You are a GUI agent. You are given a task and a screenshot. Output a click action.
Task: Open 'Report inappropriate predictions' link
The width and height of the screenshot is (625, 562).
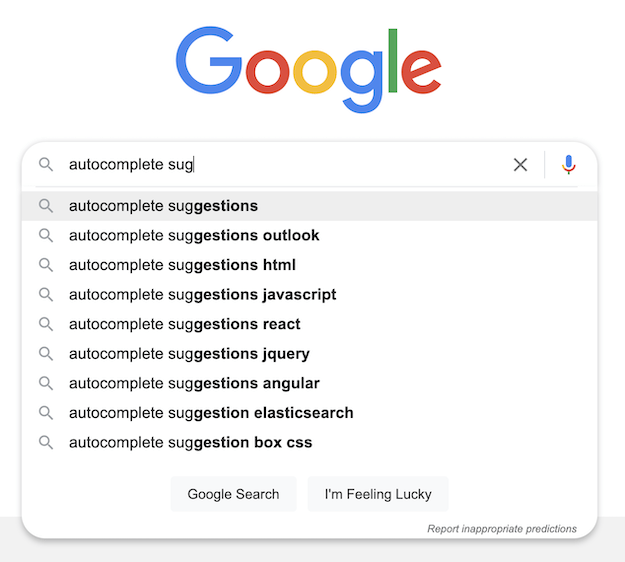pos(501,528)
